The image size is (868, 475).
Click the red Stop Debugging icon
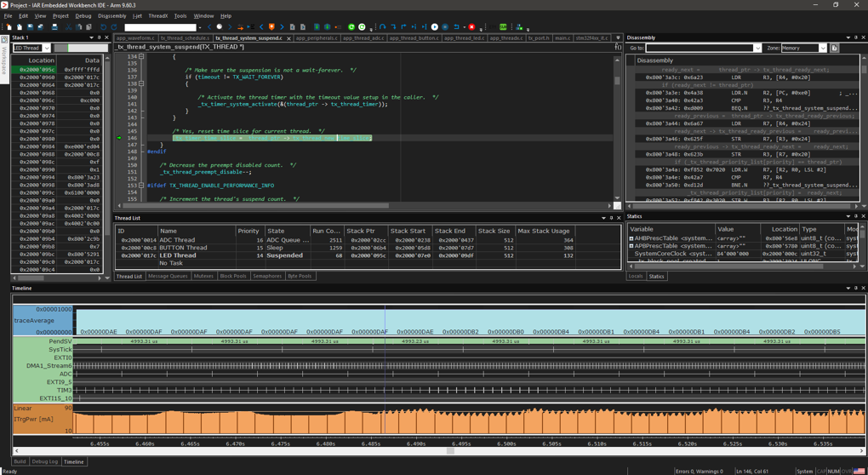click(x=471, y=26)
